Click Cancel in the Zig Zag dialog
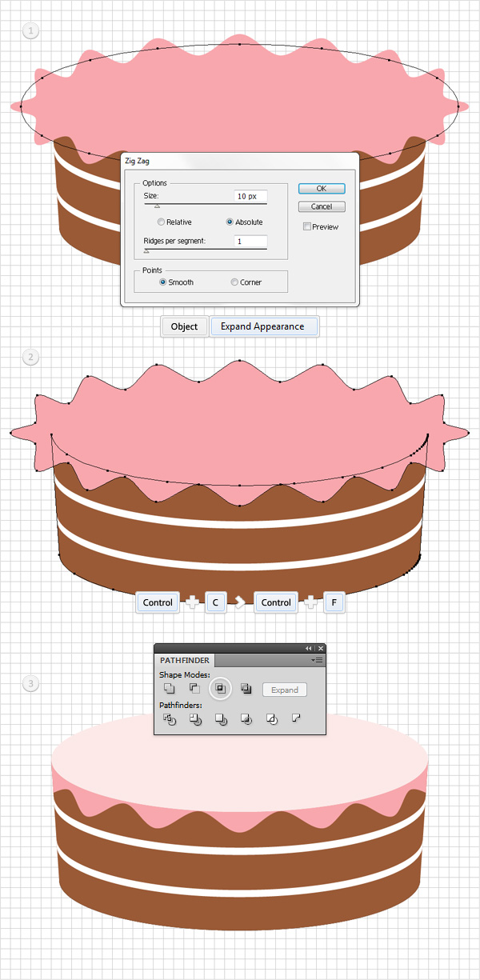The width and height of the screenshot is (480, 980). pos(322,206)
